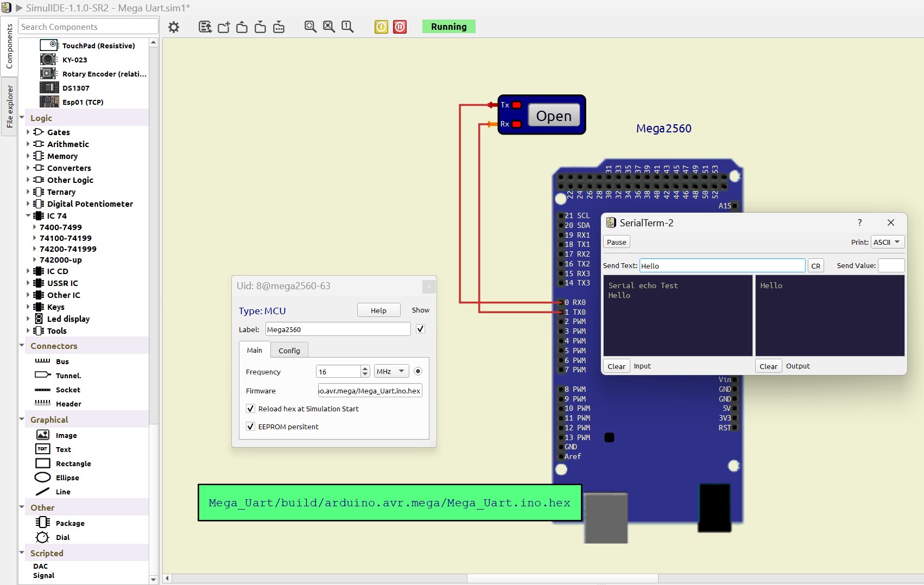
Task: Open the settings gear in toolbar
Action: click(174, 27)
